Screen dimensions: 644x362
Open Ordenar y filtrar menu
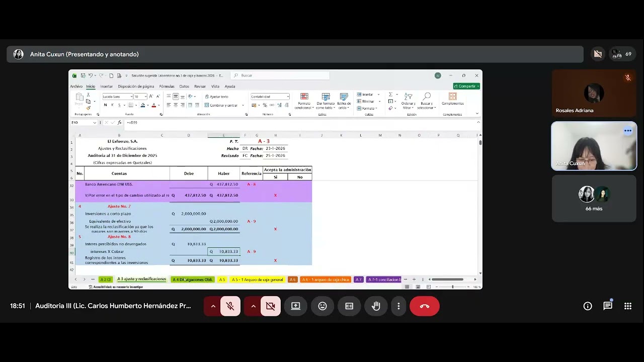(408, 101)
